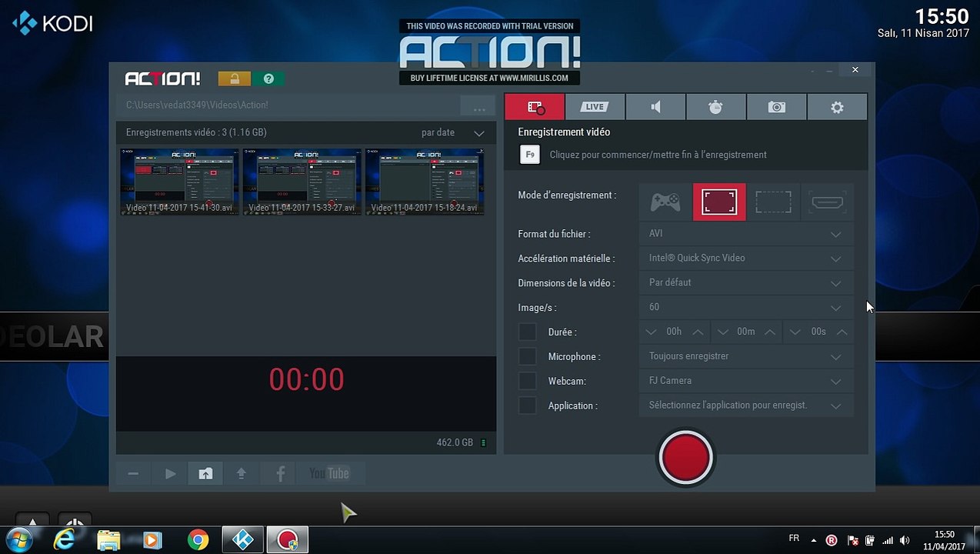The height and width of the screenshot is (554, 980).
Task: Upload recording to YouTube
Action: click(329, 474)
